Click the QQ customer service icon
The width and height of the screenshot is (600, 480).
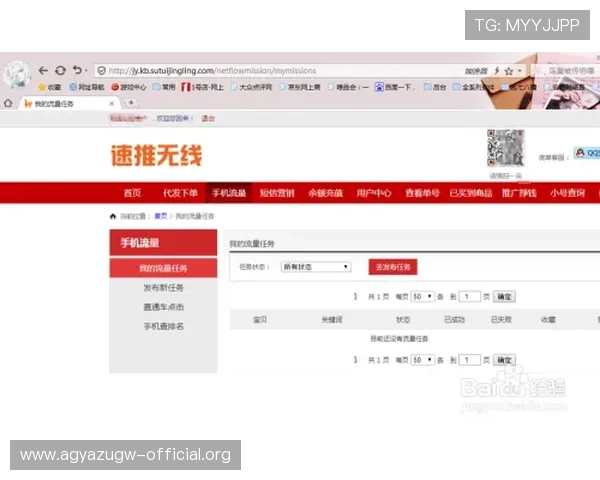[587, 153]
